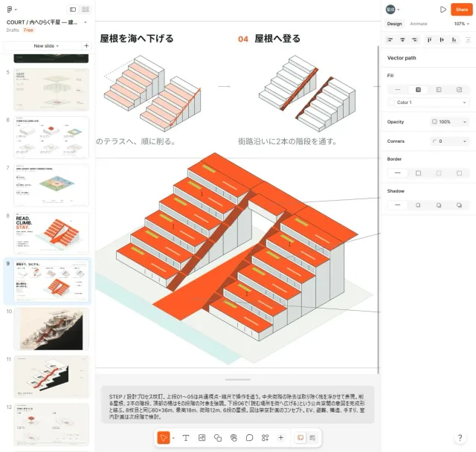Select slide 8 READ. CLIMB. STAY. thumbnail
Image resolution: width=476 pixels, height=452 pixels.
51,233
